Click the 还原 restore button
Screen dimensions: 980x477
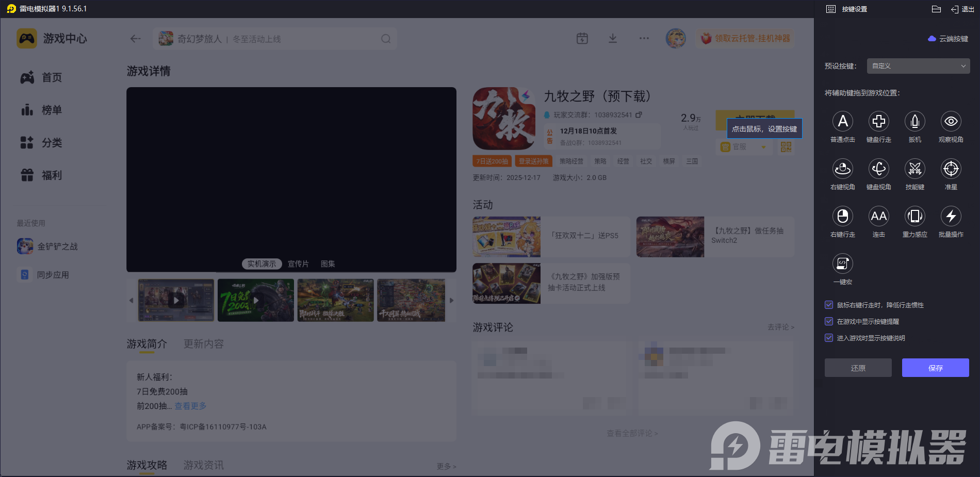(x=858, y=368)
